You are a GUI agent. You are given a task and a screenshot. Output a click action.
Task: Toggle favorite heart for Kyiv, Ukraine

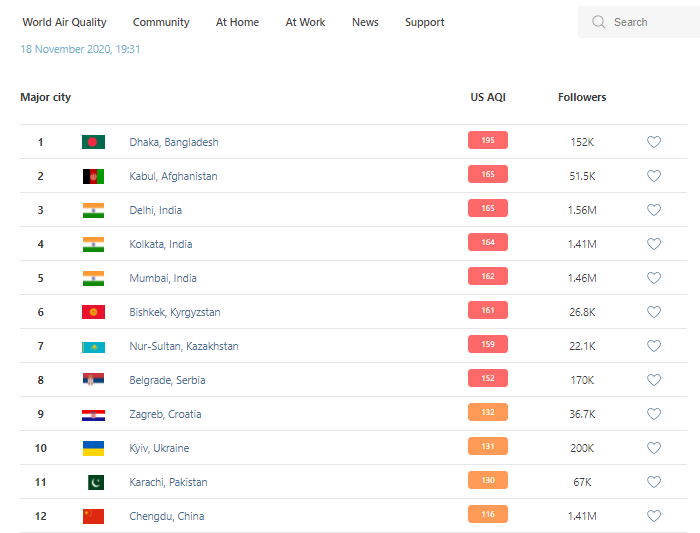click(654, 448)
